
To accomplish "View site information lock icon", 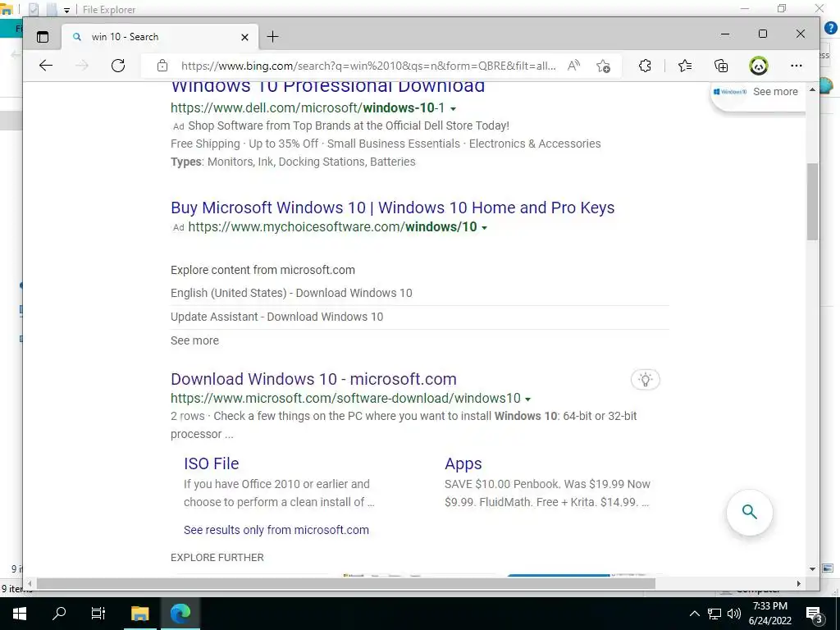I will click(x=162, y=66).
